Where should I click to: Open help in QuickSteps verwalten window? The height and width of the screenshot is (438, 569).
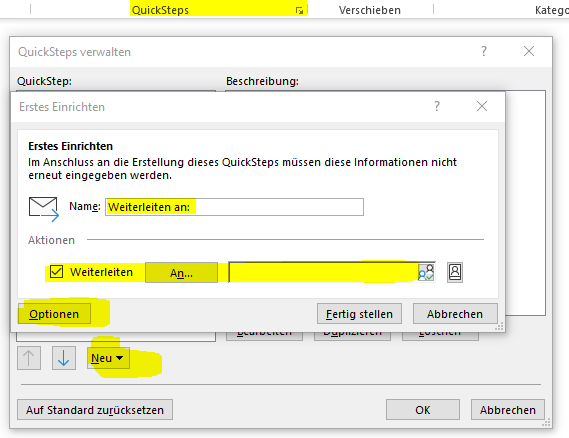(484, 51)
